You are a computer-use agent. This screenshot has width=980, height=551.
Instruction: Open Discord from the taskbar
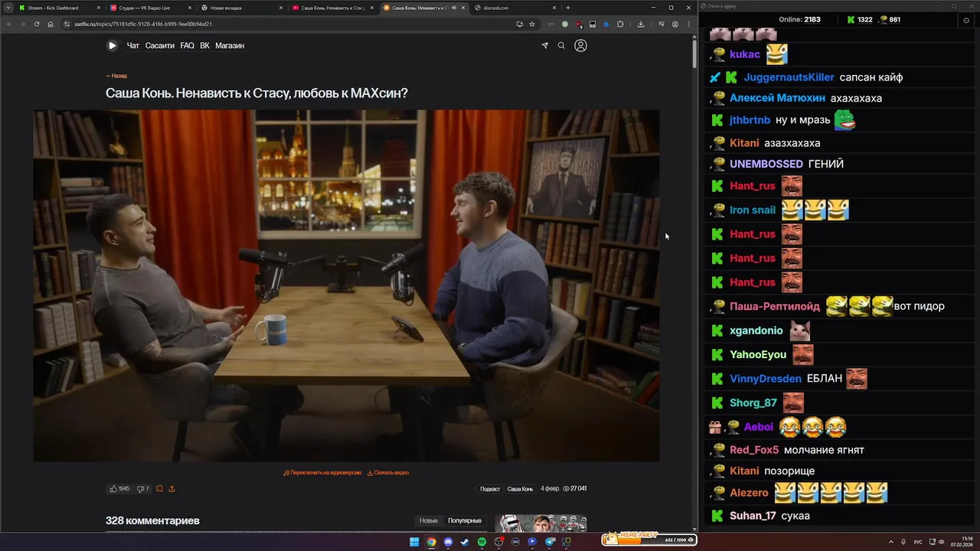448,542
